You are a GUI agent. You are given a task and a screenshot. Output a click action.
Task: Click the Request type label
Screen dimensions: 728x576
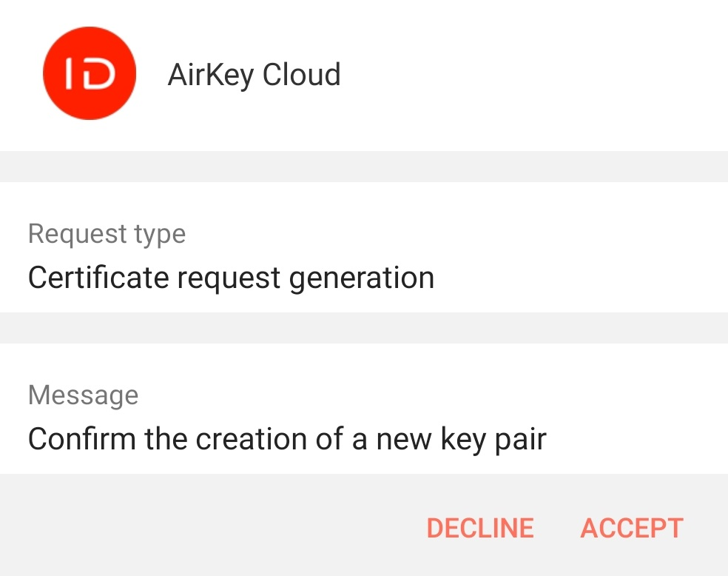(107, 234)
